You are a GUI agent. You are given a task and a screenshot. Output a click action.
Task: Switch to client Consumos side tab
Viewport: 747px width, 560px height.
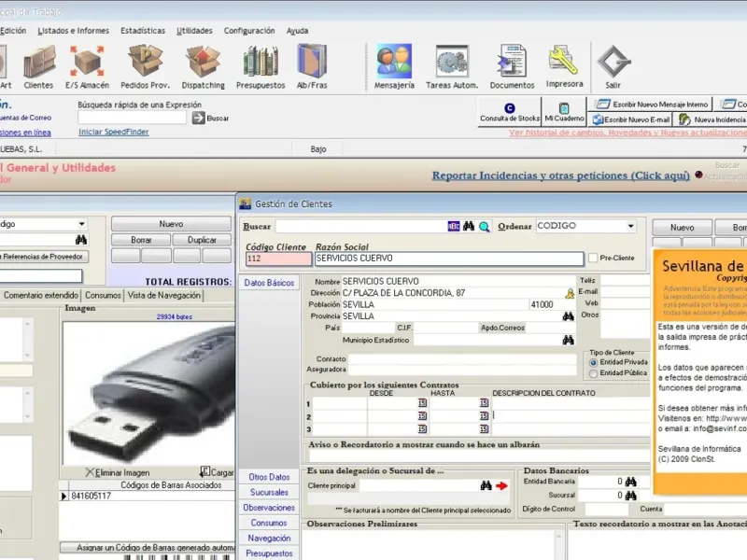[269, 523]
